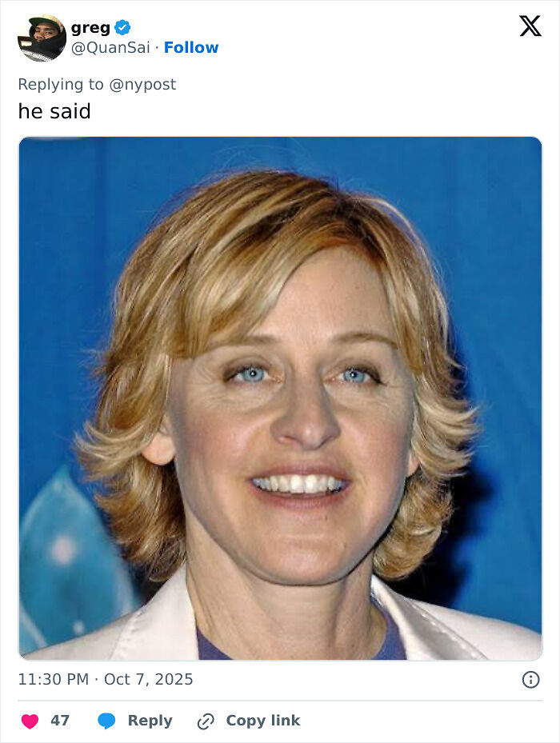
Task: Visit the @QuanSai handle link
Action: (x=110, y=47)
